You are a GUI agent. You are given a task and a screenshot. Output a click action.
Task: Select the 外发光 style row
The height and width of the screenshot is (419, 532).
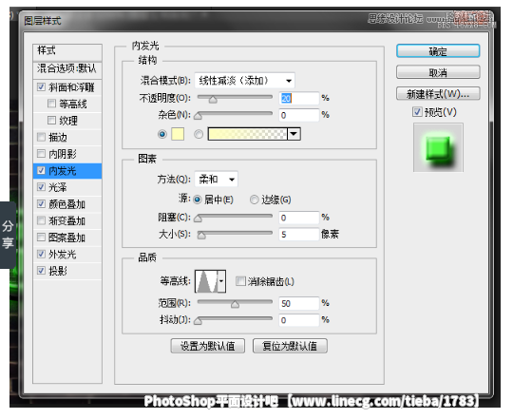67,254
